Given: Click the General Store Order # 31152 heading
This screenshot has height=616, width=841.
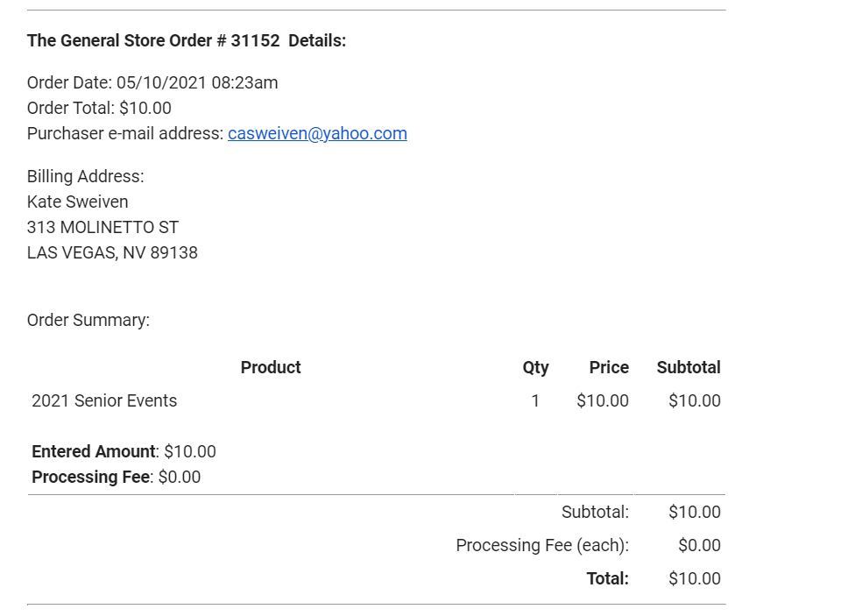Looking at the screenshot, I should 187,41.
